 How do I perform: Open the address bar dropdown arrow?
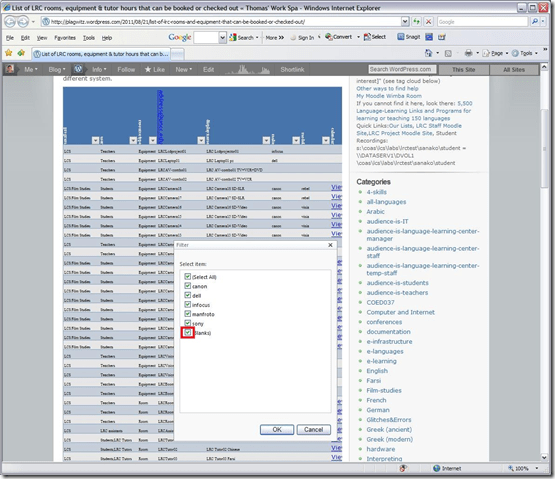pos(405,22)
